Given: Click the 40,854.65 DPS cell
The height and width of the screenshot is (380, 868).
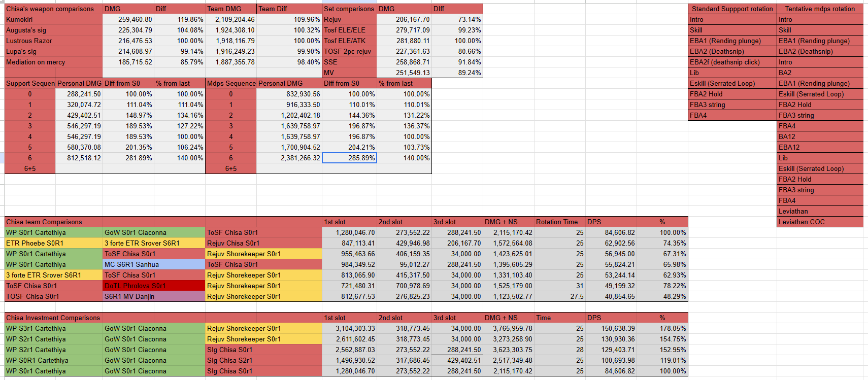Looking at the screenshot, I should click(611, 296).
